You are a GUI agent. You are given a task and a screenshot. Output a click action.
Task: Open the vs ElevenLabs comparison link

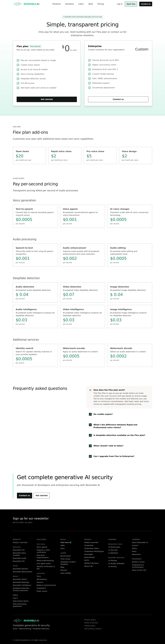click(114, 547)
